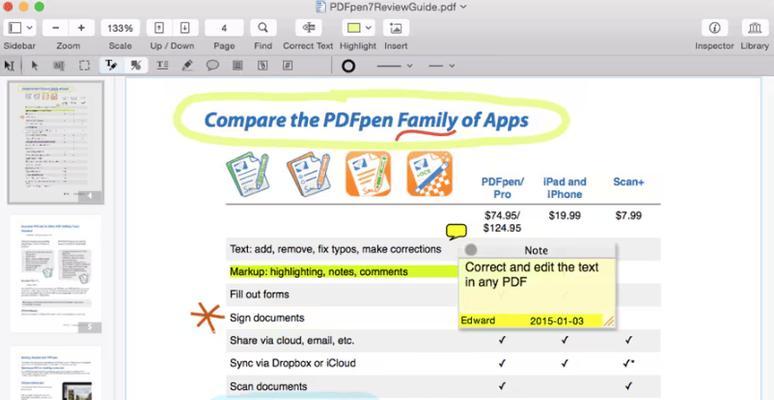Screen dimensions: 774x400
Task: Click the 'Edward' author label on note
Action: [x=478, y=321]
